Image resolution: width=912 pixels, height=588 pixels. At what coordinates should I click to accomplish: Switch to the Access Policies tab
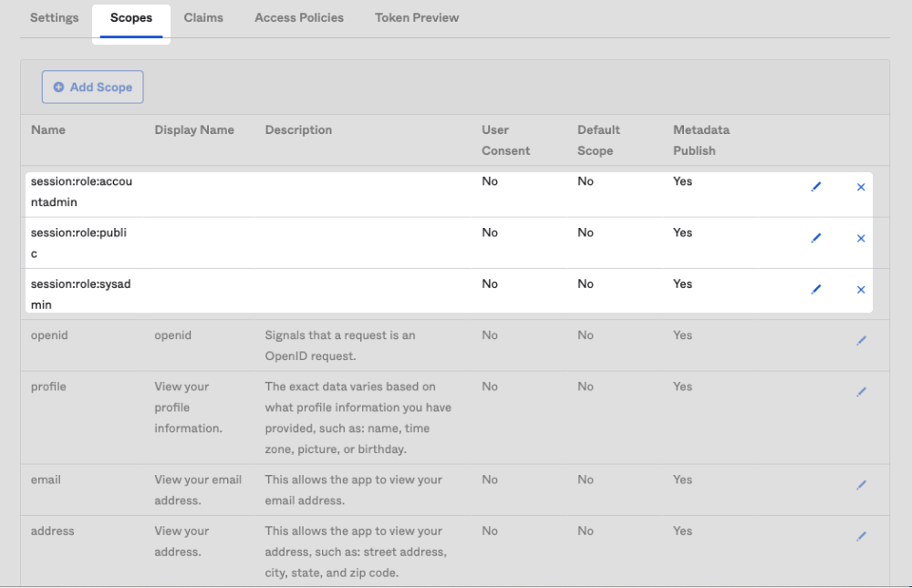pos(299,17)
